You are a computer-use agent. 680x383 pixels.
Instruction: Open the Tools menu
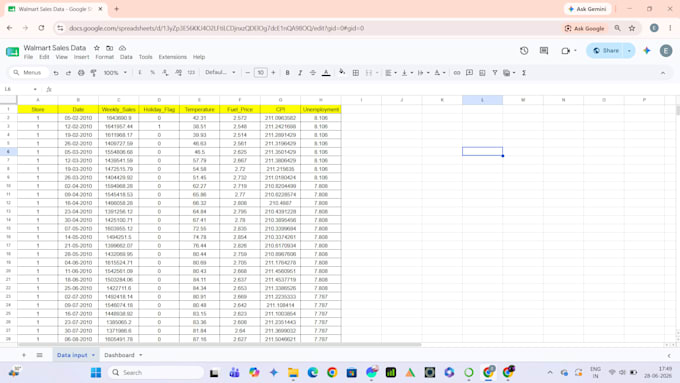coord(146,57)
